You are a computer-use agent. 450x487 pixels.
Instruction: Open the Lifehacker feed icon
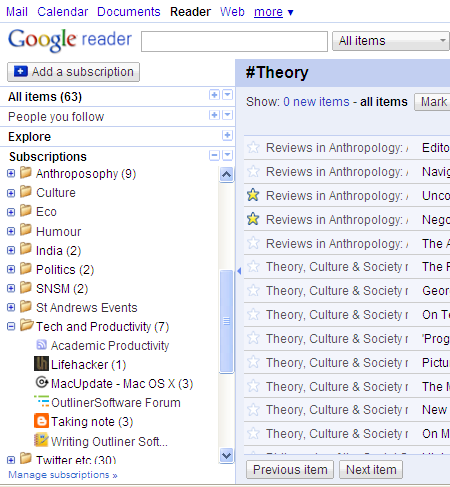41,364
